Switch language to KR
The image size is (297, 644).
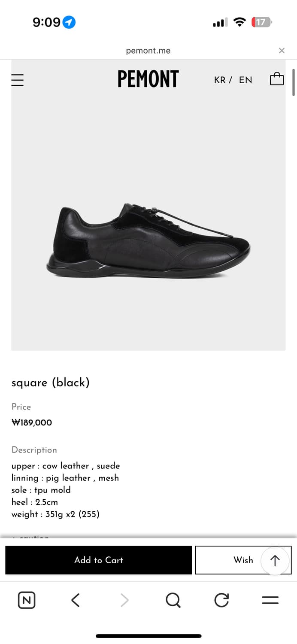[220, 80]
